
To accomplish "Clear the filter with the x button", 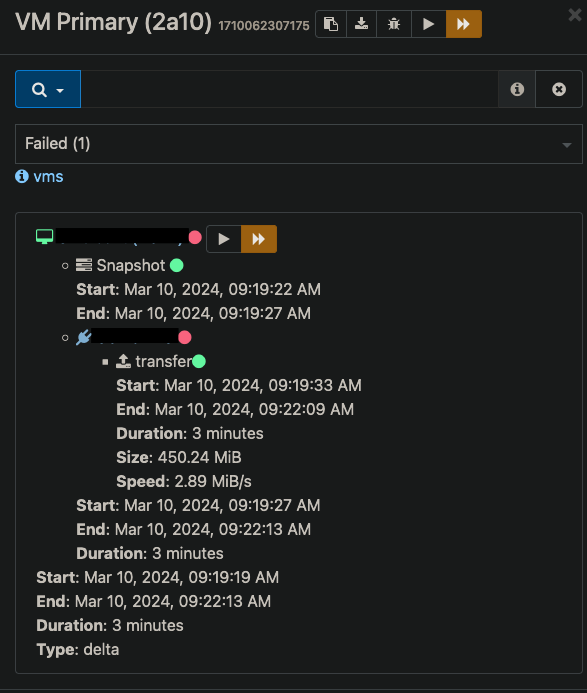I will point(559,89).
